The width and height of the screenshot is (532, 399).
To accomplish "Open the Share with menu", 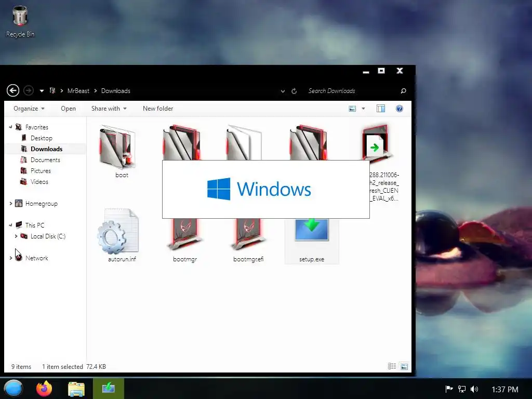I will 109,109.
